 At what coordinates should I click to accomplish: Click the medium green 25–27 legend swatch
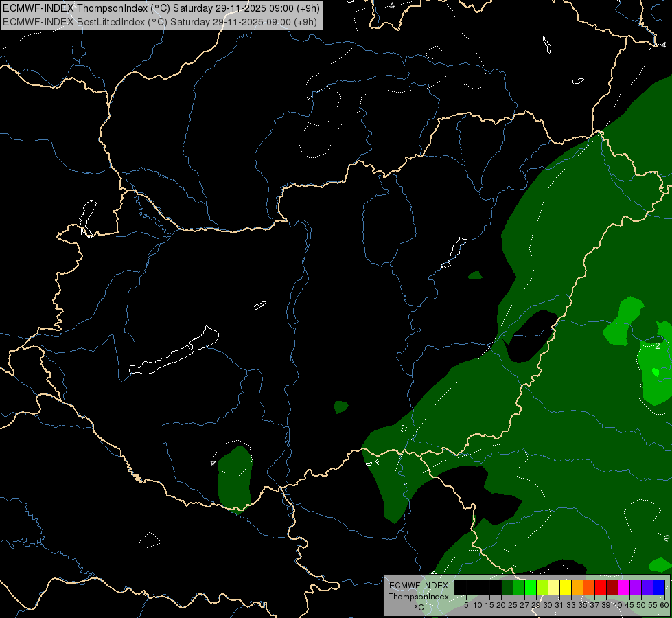[519, 587]
